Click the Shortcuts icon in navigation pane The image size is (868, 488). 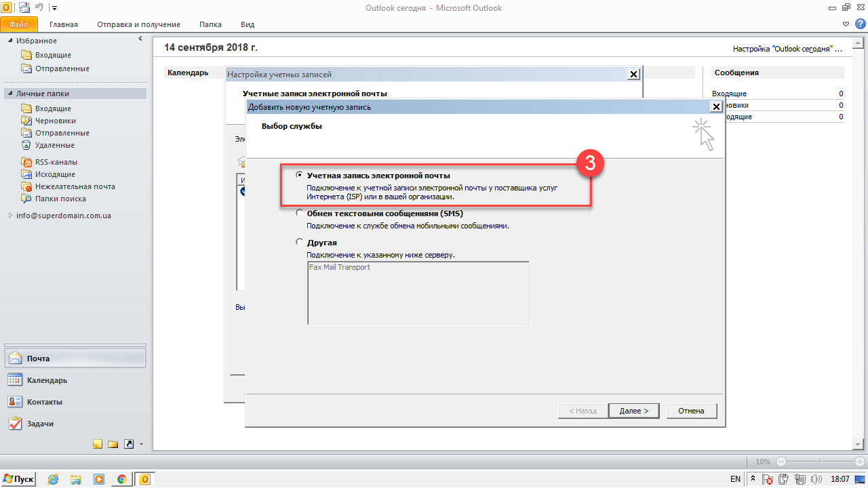coord(128,444)
